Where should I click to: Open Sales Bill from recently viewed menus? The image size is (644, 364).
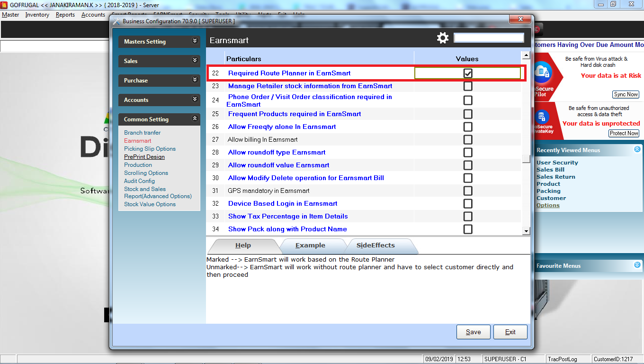point(550,170)
